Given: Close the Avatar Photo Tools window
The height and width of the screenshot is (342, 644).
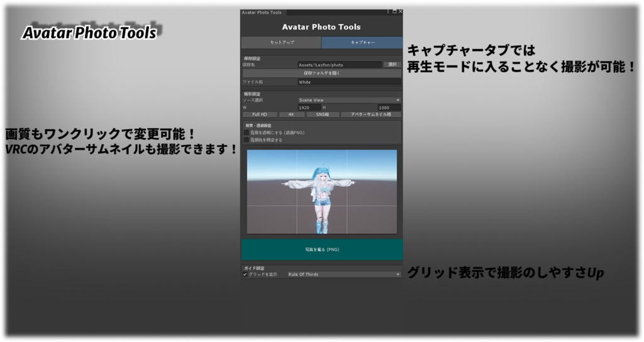Looking at the screenshot, I should coord(400,12).
